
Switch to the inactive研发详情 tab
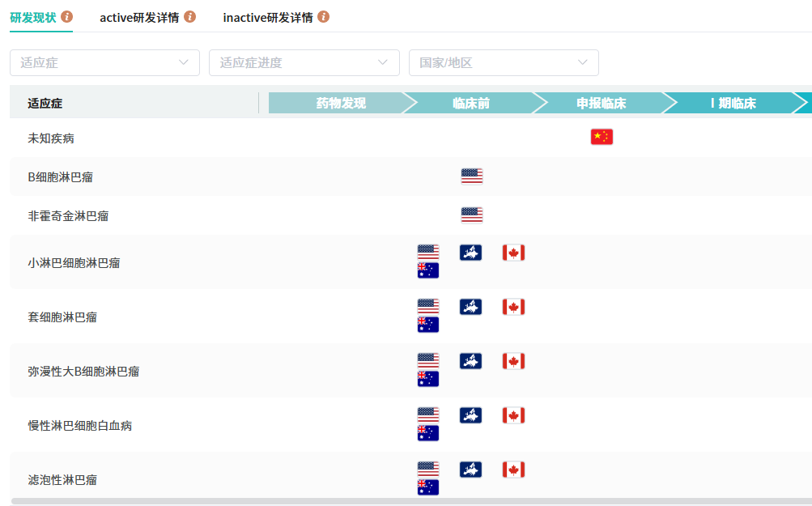[268, 18]
